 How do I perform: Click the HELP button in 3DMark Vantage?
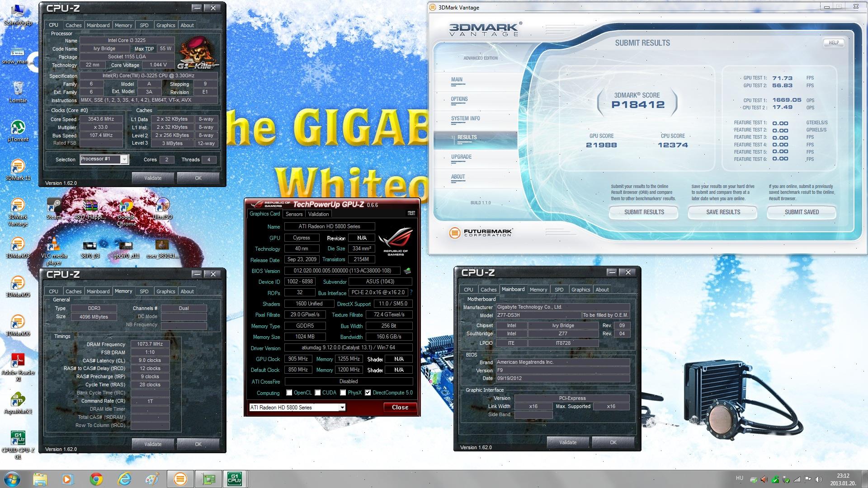834,42
